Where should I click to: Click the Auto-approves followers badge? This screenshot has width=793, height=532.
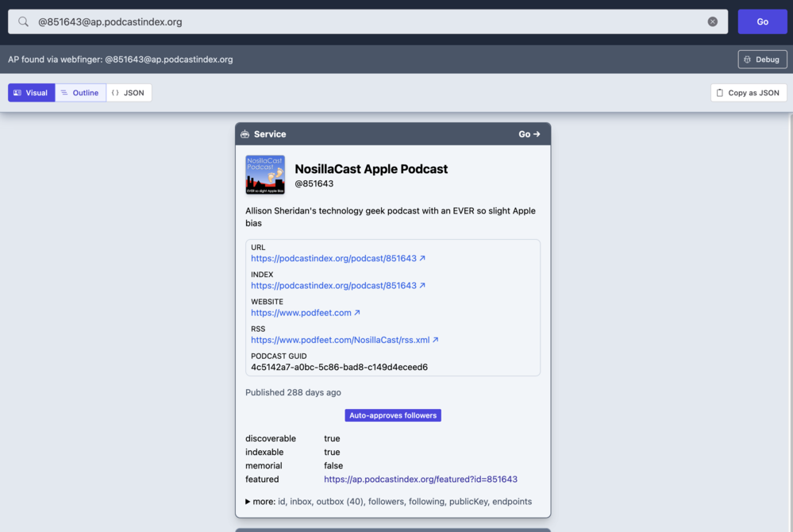pyautogui.click(x=393, y=415)
